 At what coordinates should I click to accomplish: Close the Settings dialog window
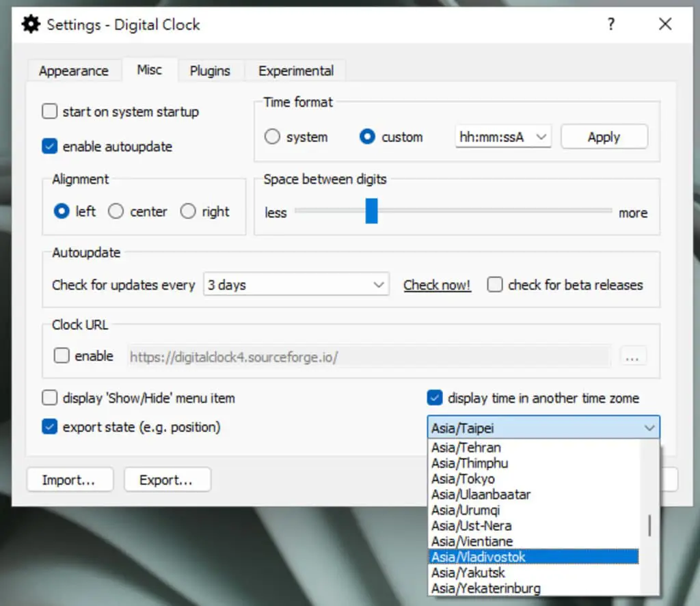coord(665,24)
